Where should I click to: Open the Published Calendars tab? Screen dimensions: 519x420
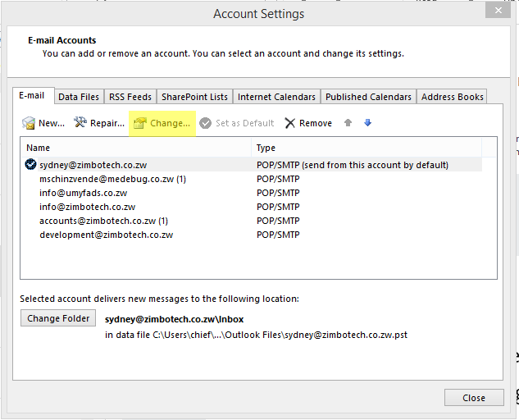pyautogui.click(x=368, y=97)
